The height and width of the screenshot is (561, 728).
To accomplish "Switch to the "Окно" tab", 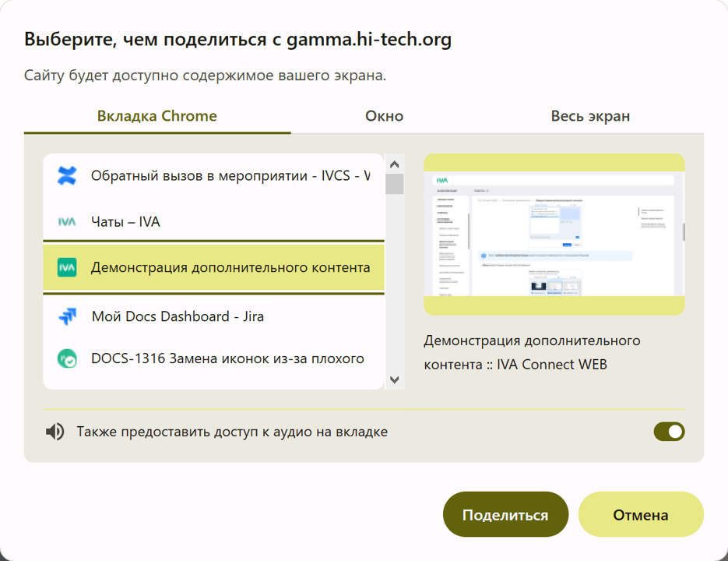I will pyautogui.click(x=384, y=115).
